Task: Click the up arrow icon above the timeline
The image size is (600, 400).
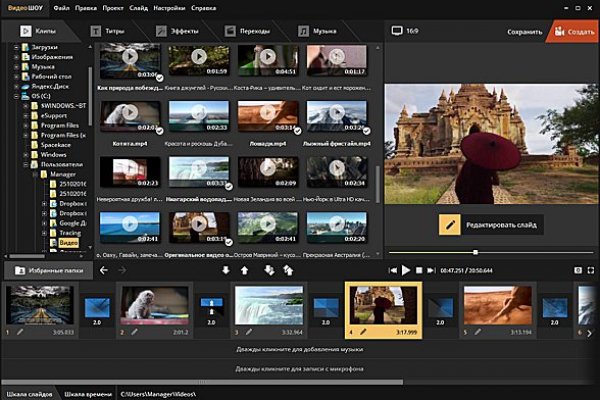Action: point(245,270)
